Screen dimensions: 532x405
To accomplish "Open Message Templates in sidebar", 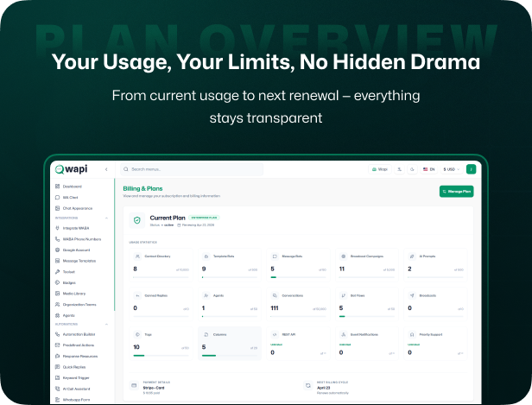I will click(x=75, y=261).
